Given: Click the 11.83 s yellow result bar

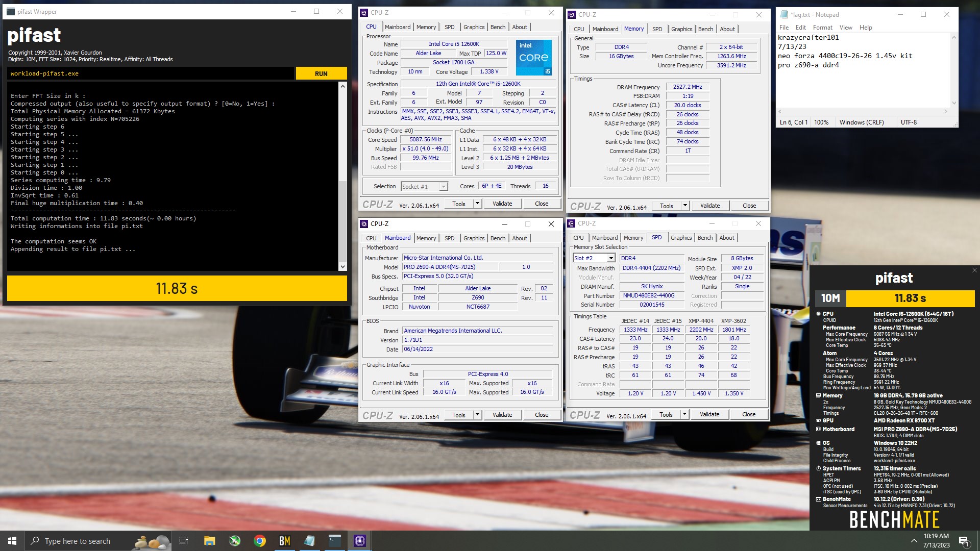Looking at the screenshot, I should [x=177, y=289].
